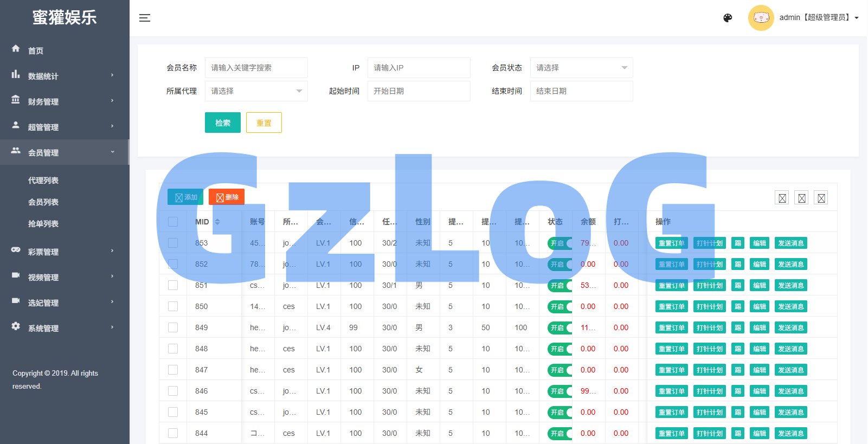Click the video camera icon for 视频管理
The image size is (868, 444).
[16, 275]
